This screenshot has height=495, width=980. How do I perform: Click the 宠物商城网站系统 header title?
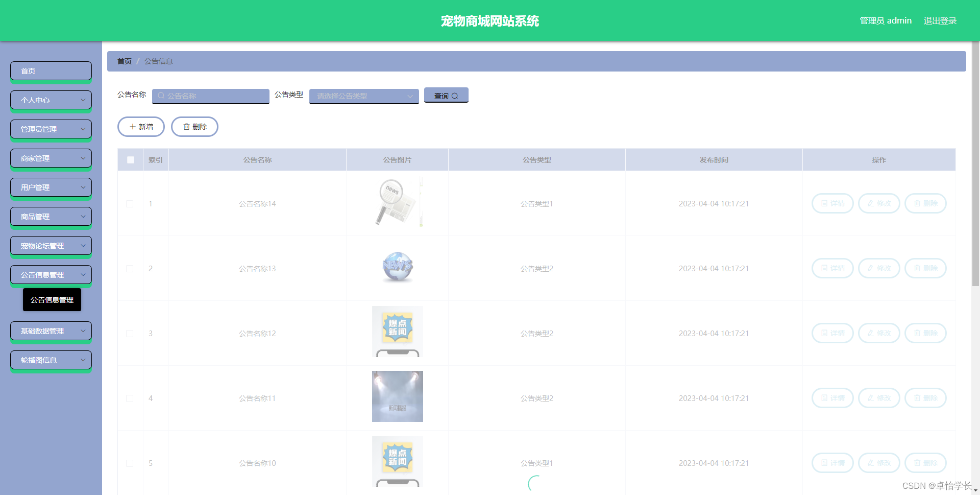(x=490, y=21)
